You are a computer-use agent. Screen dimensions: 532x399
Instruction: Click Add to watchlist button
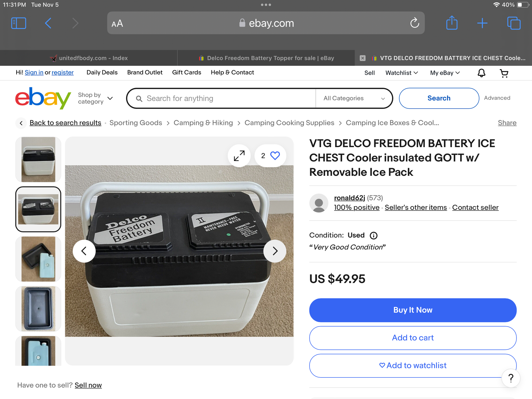[413, 365]
